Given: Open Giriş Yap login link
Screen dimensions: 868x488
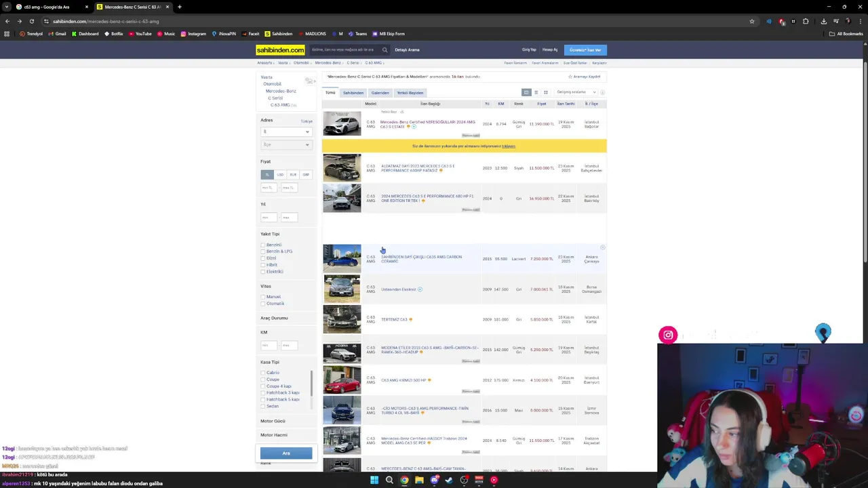Looking at the screenshot, I should click(529, 49).
